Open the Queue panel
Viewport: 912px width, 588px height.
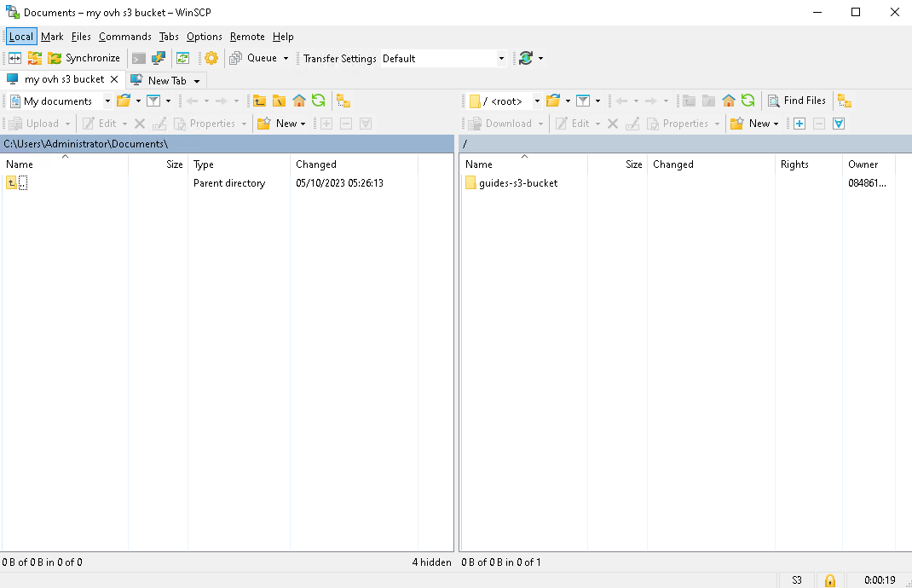256,58
